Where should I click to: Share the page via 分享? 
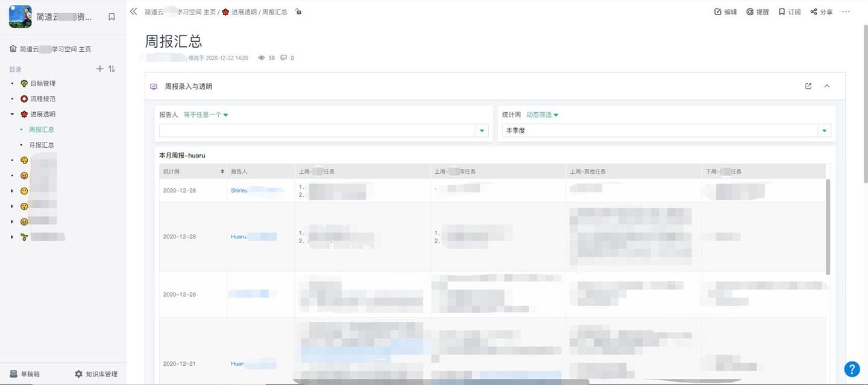coord(822,11)
